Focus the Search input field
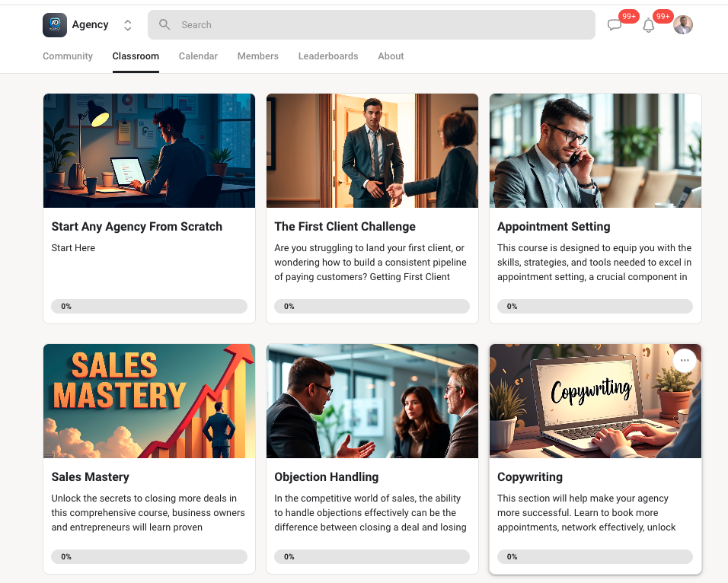728x583 pixels. coord(372,24)
